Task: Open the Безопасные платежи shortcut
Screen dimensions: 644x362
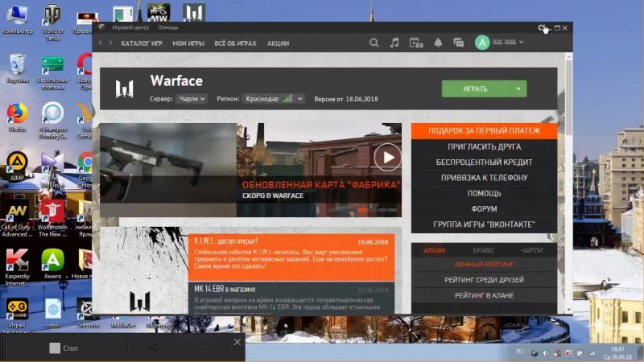Action: pyautogui.click(x=52, y=72)
